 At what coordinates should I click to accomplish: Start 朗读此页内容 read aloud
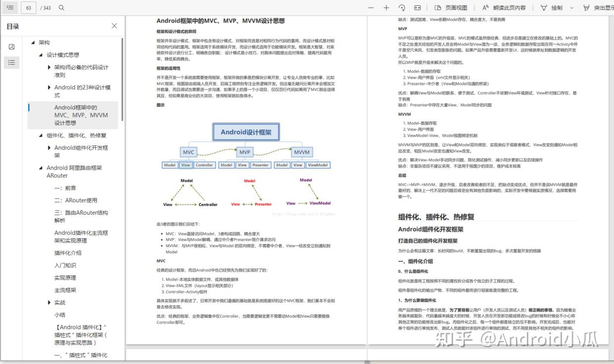(x=504, y=8)
